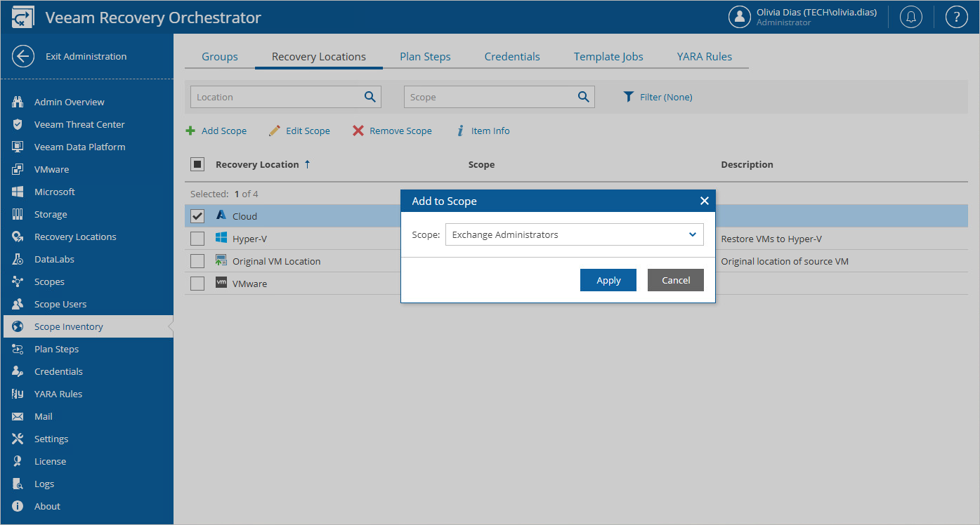Open the Filter (None) menu
This screenshot has width=980, height=525.
[x=658, y=97]
